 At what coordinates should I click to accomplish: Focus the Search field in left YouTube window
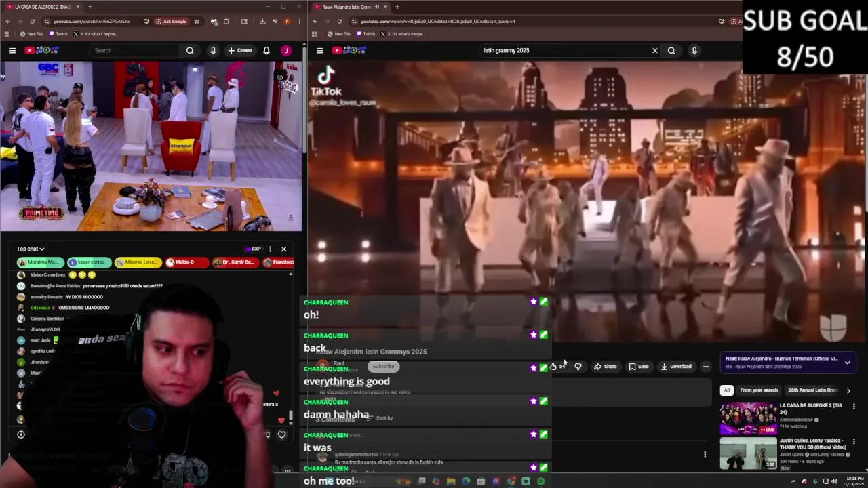click(x=136, y=50)
